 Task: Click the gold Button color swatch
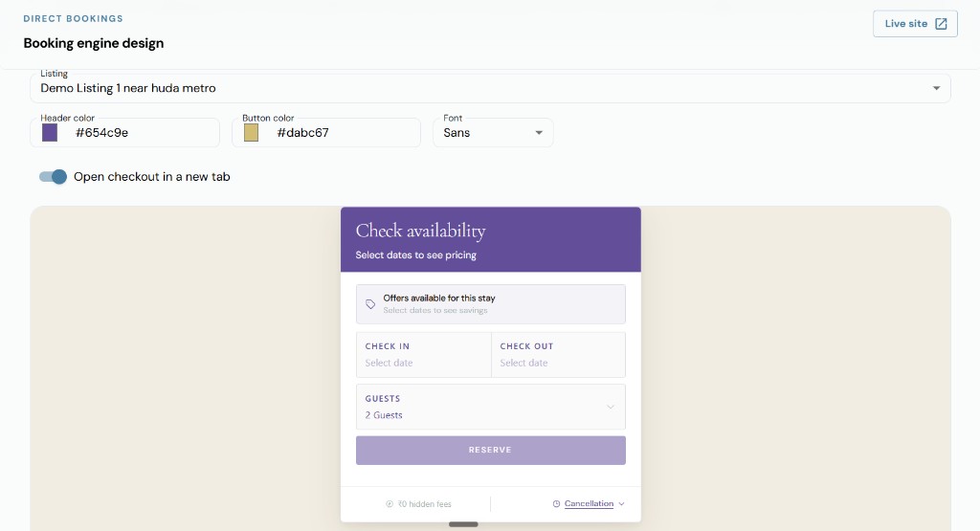coord(251,132)
